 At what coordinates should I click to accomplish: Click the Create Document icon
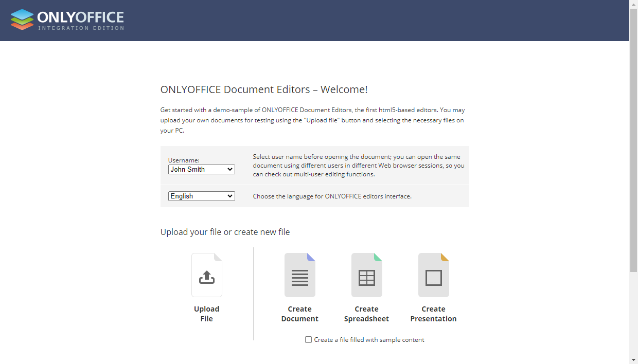pyautogui.click(x=300, y=275)
